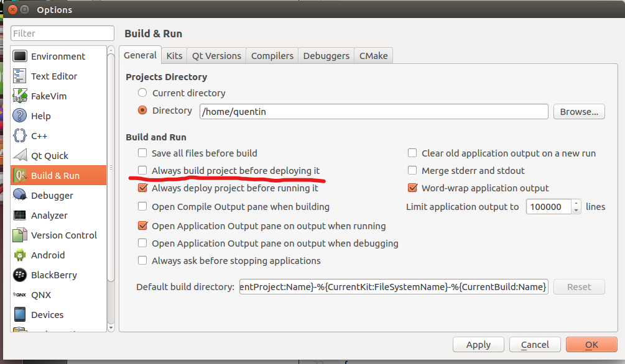
Task: Enable Application Output pane when debugging
Action: click(142, 243)
